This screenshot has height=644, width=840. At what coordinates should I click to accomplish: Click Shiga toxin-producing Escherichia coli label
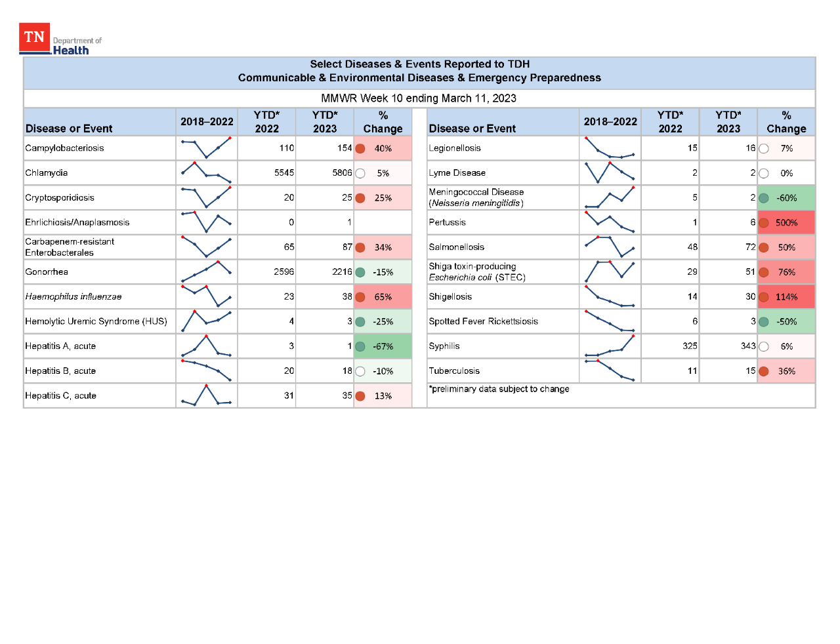pos(477,272)
